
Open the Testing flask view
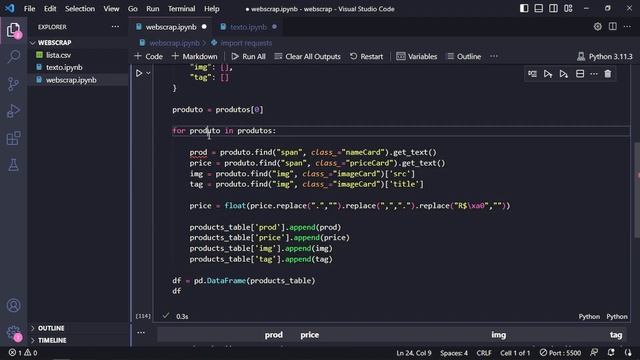tap(13, 165)
